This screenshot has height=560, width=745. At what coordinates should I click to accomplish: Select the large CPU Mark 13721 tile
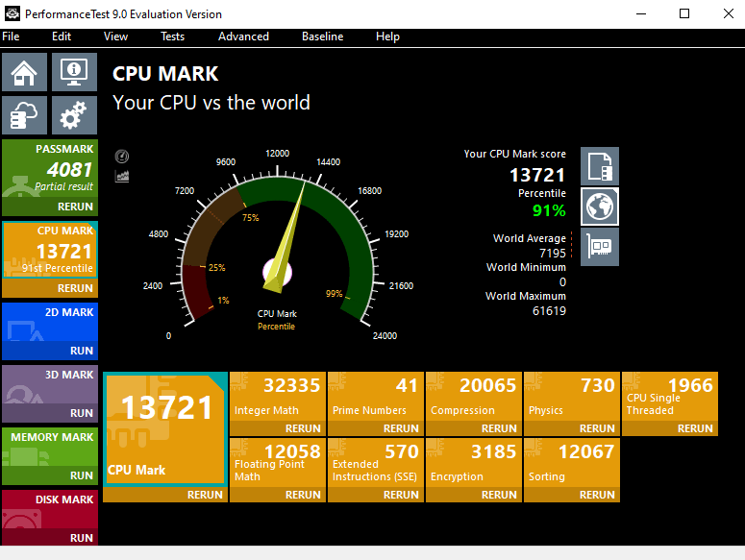[165, 429]
